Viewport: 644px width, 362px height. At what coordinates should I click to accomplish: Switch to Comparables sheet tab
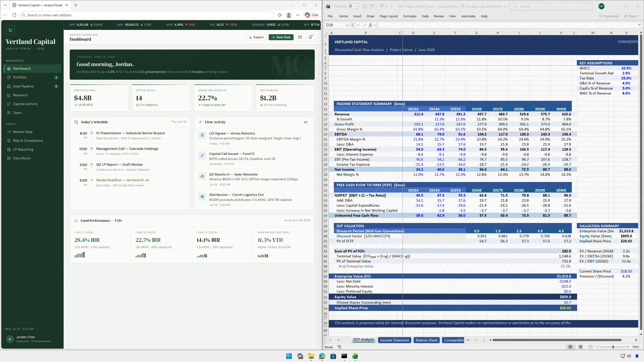(x=454, y=340)
